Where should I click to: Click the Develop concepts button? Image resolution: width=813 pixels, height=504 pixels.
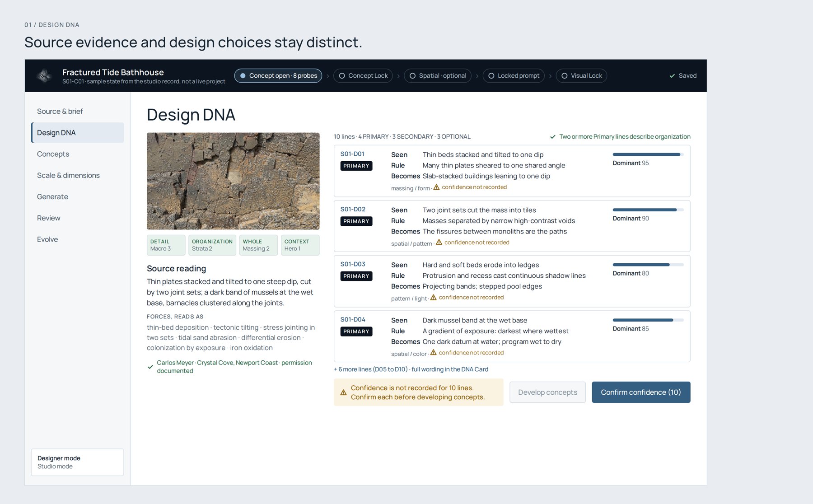point(547,392)
